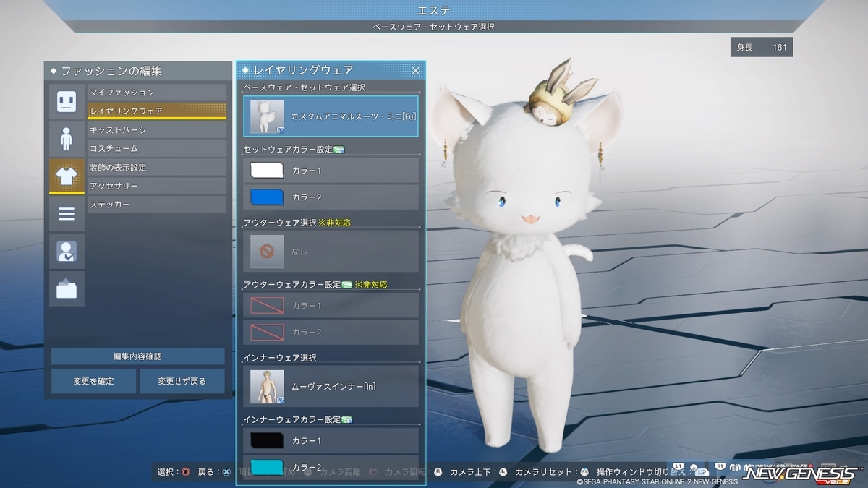Viewport: 868px width, 488px height.
Task: Click crossed-out outerwear カラー2 swatch
Action: click(x=267, y=333)
